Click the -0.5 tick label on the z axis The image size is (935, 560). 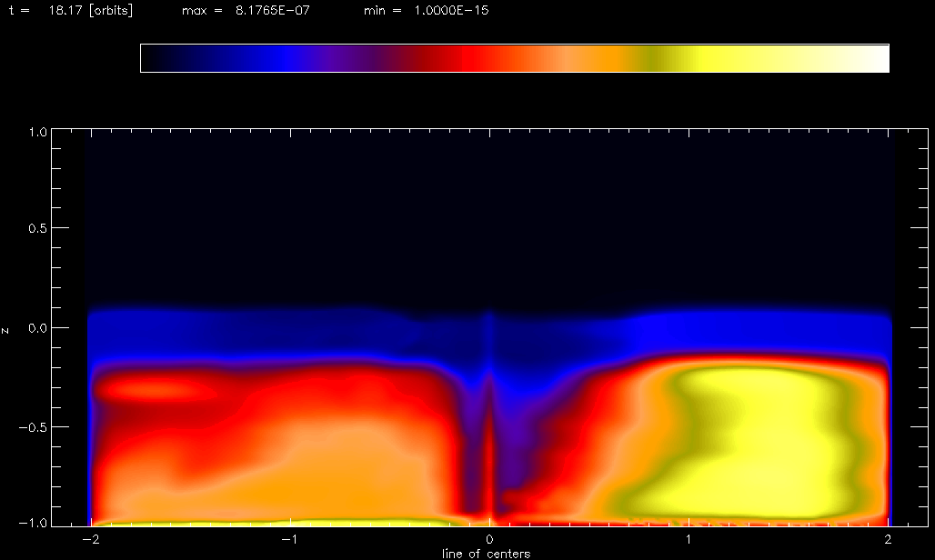click(x=33, y=427)
